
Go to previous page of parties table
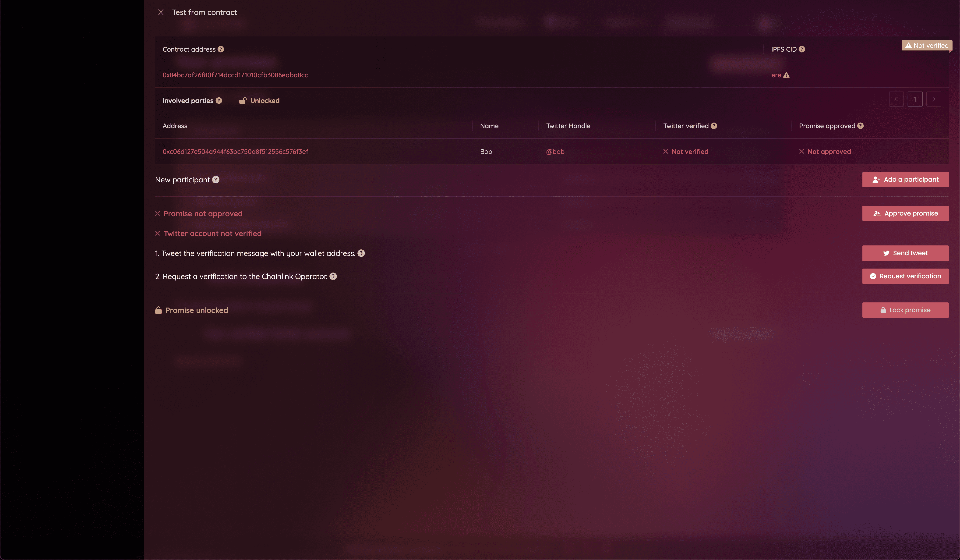[x=896, y=99]
